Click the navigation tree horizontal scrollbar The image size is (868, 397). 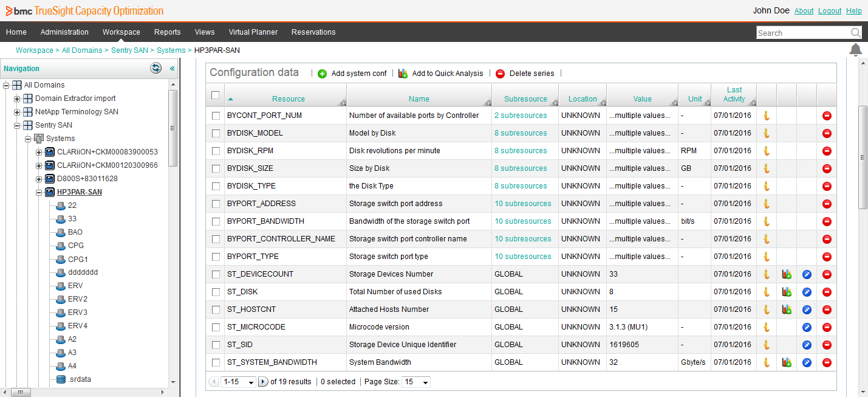click(20, 392)
